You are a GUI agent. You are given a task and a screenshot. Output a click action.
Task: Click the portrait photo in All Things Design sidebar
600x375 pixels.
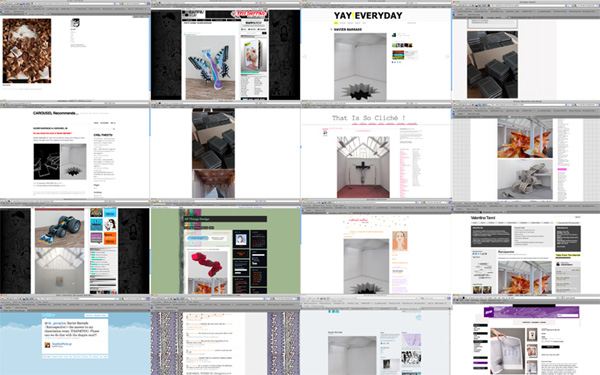tap(241, 240)
